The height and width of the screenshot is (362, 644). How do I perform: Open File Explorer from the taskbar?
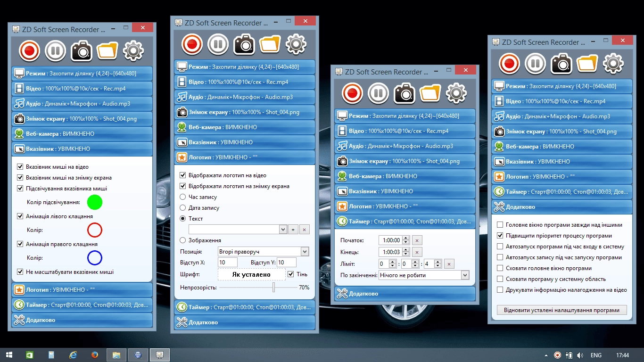[116, 355]
